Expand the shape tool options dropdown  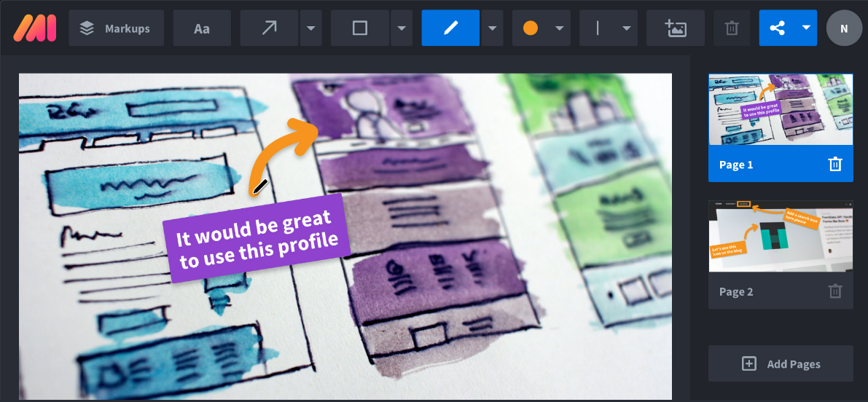(x=402, y=28)
